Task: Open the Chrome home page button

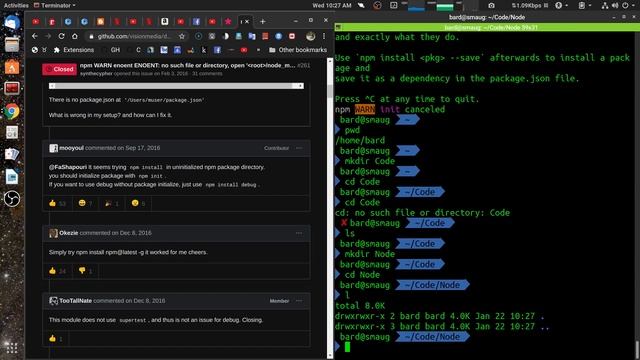Action: [74, 36]
